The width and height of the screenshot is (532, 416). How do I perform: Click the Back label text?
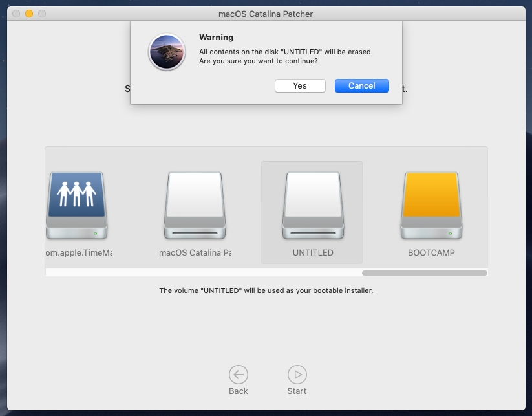click(238, 391)
